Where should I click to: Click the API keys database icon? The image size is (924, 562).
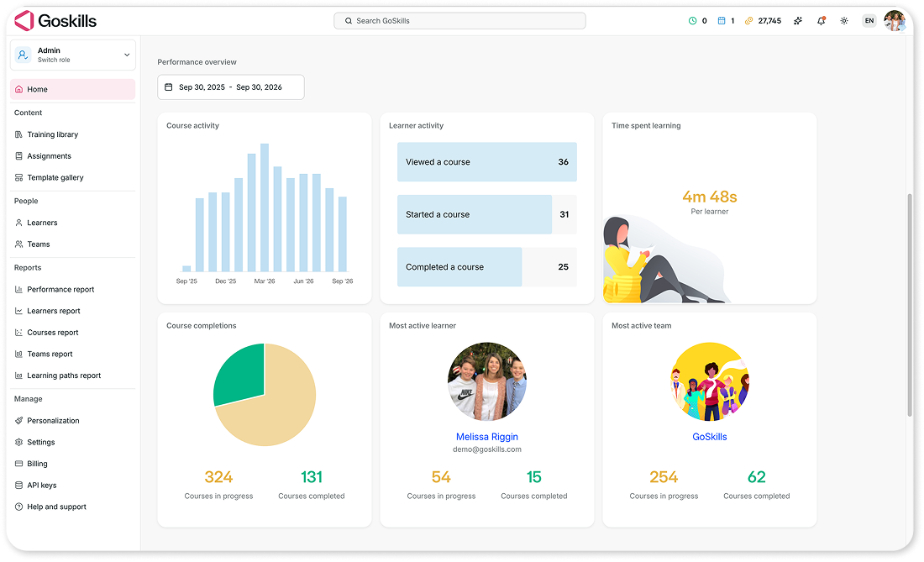coord(18,486)
